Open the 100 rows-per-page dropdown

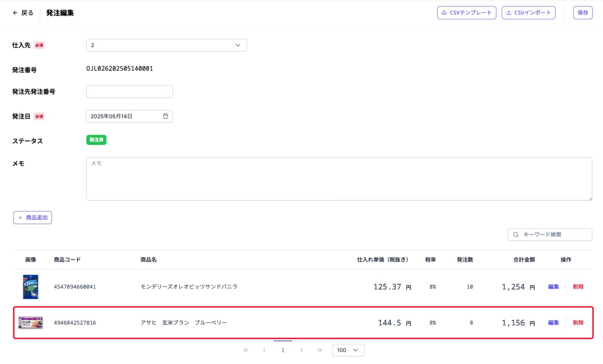pos(348,350)
